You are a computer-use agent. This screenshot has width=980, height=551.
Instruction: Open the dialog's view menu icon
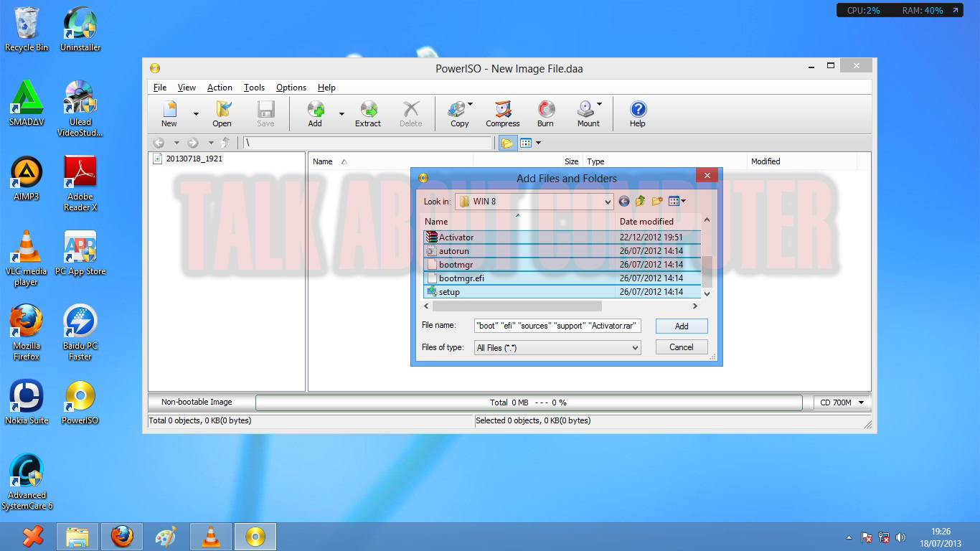[x=677, y=202]
